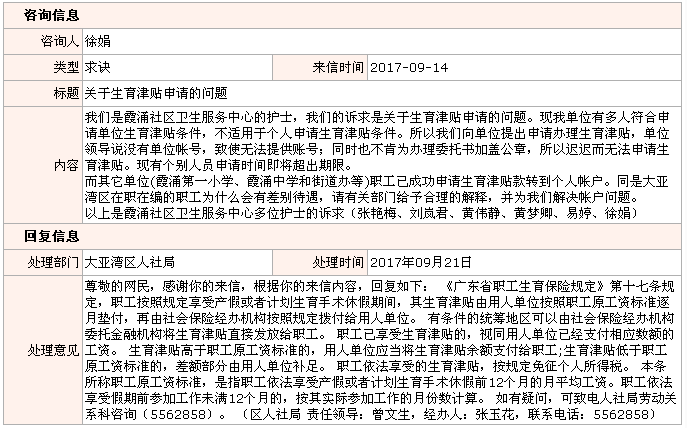Click the title 关于生育津贴申请的问题

tap(156, 93)
